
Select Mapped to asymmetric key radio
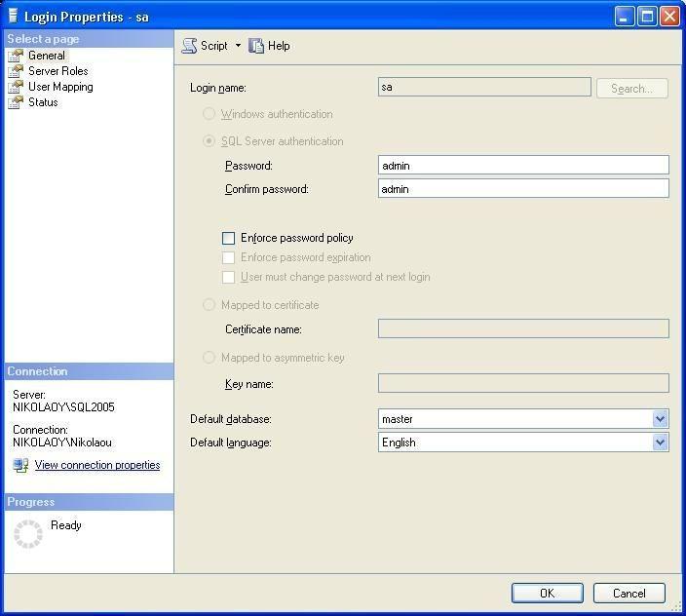tap(209, 358)
